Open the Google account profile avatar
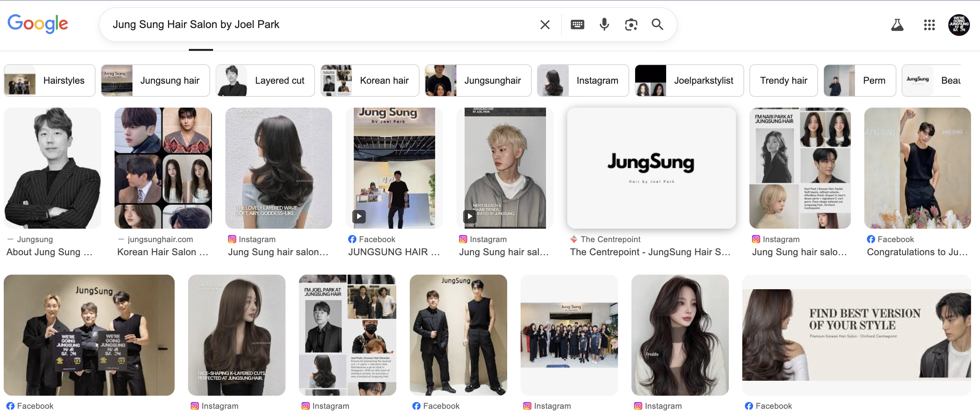 (x=959, y=25)
